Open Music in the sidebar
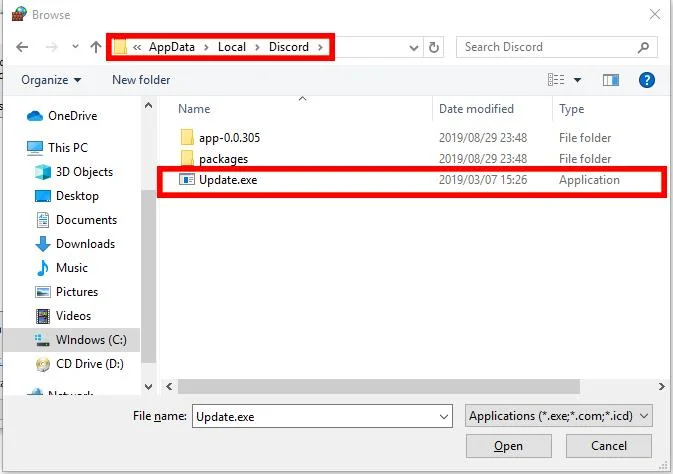The image size is (673, 474). pos(71,268)
